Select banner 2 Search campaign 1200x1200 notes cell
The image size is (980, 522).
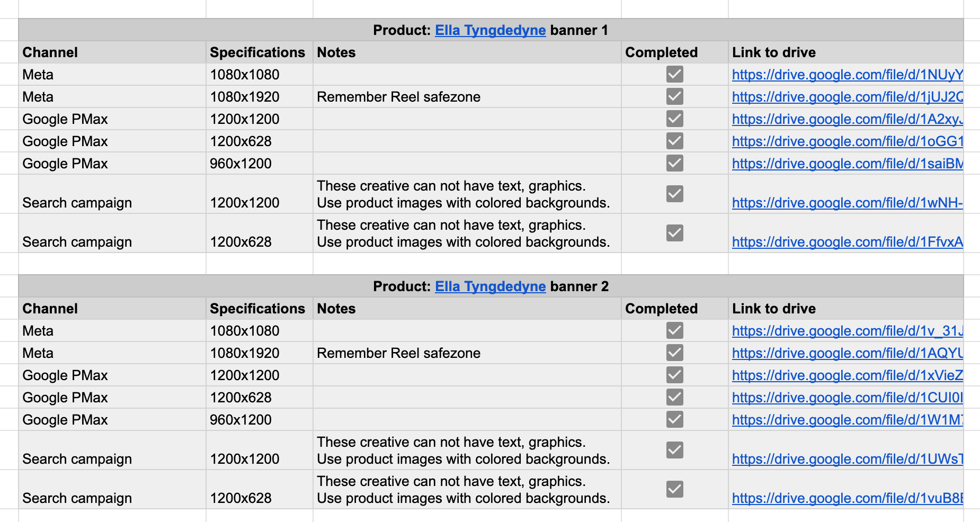pyautogui.click(x=467, y=451)
